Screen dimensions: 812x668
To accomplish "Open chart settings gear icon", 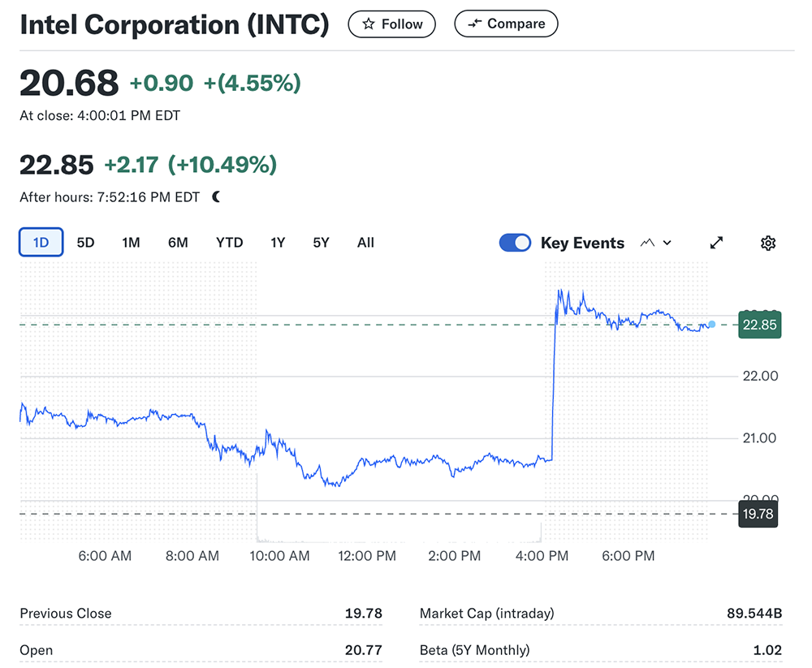I will click(x=767, y=243).
